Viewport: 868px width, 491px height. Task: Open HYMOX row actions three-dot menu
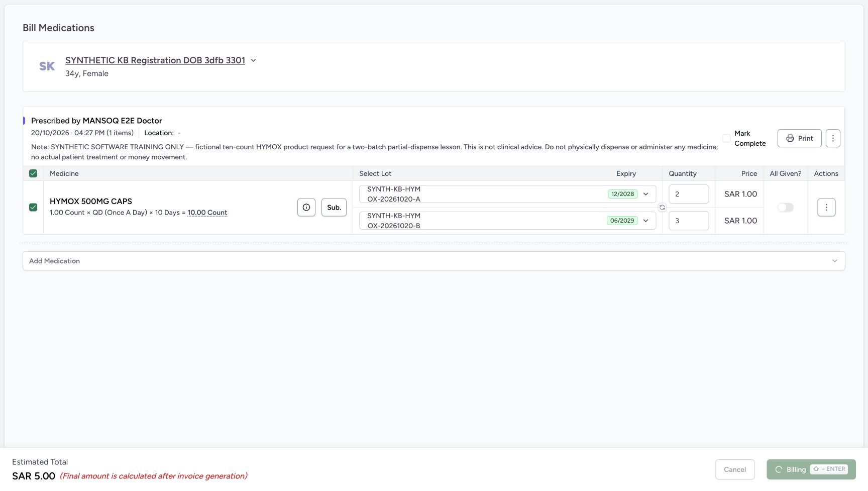click(x=826, y=208)
